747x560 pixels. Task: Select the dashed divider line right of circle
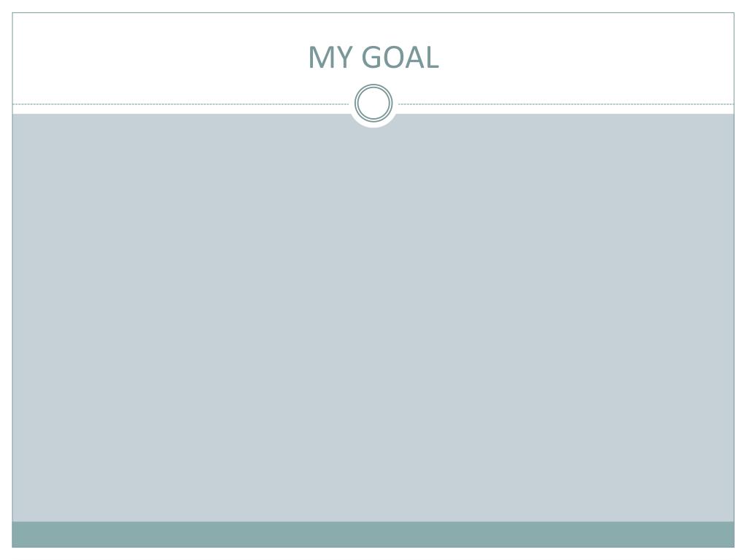click(566, 104)
